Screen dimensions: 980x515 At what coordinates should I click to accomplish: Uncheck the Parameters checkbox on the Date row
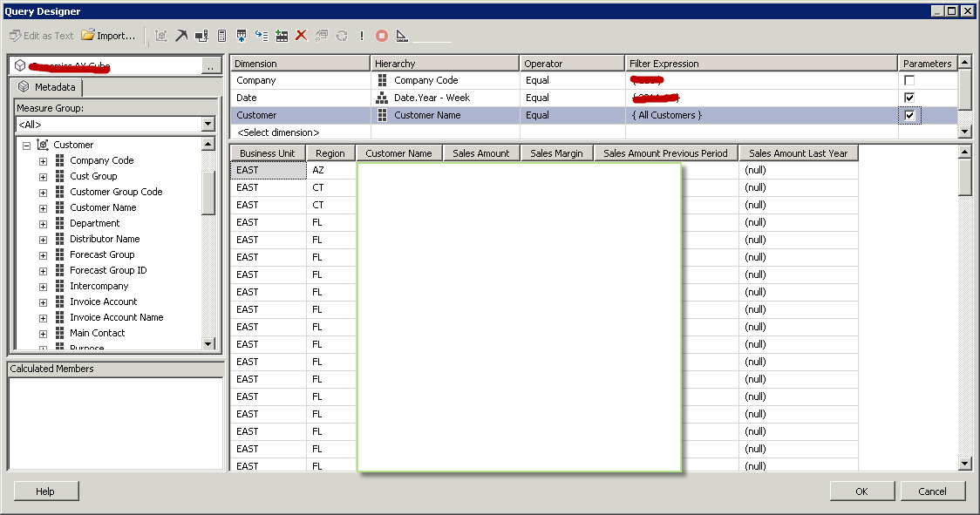pyautogui.click(x=910, y=97)
